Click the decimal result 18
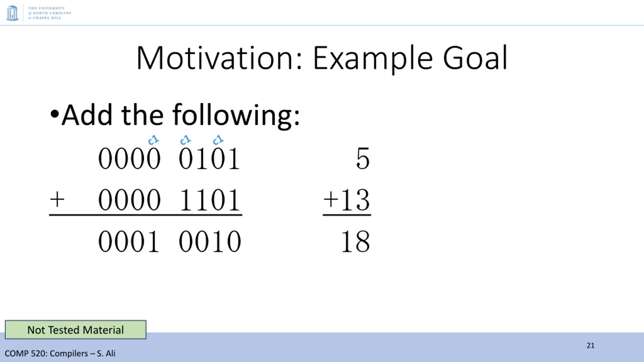This screenshot has width=644, height=362. point(355,242)
